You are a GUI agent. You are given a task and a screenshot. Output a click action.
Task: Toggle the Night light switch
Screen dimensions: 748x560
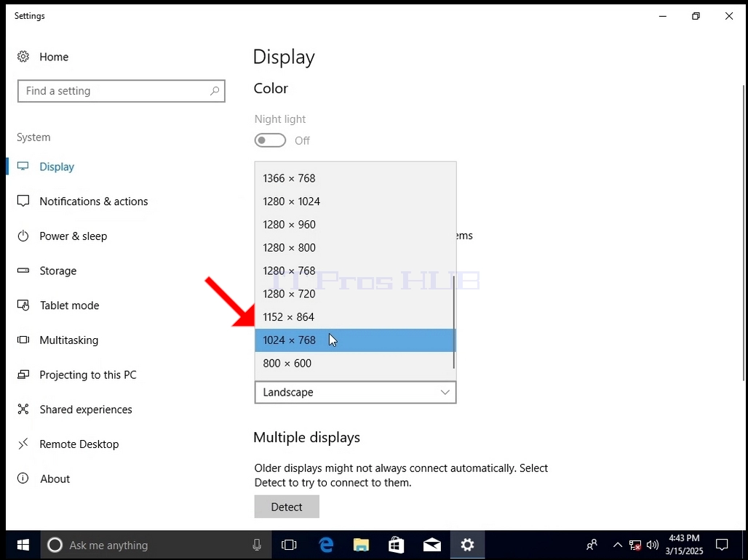(270, 140)
